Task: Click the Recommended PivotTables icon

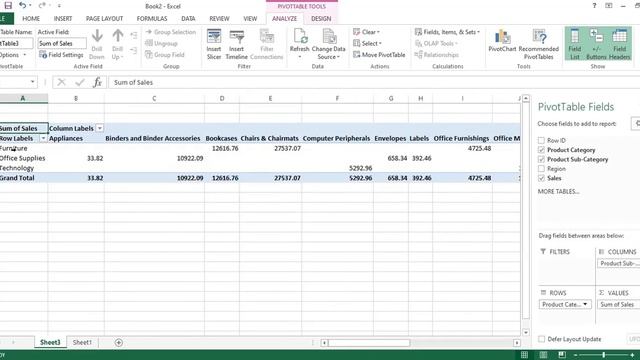Action: pyautogui.click(x=539, y=37)
